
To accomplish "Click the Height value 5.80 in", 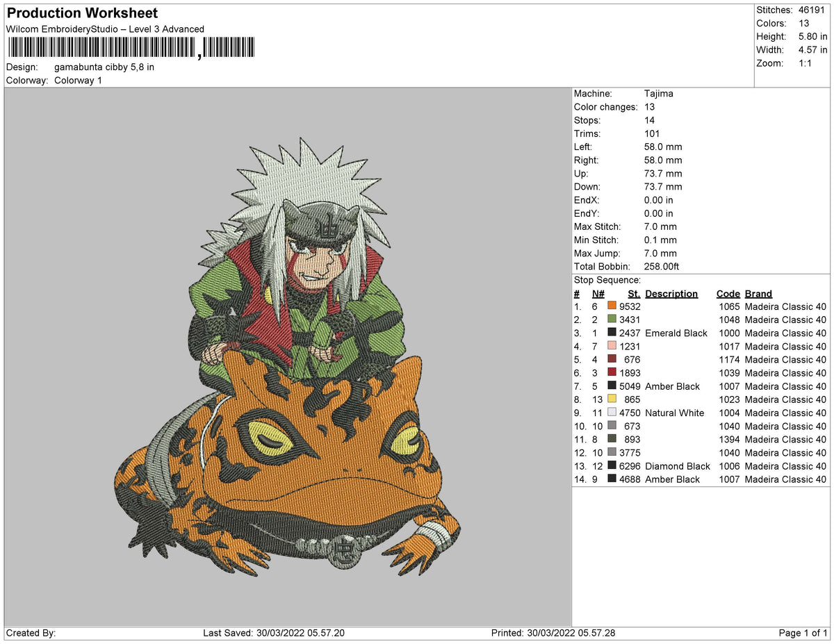I will click(812, 37).
